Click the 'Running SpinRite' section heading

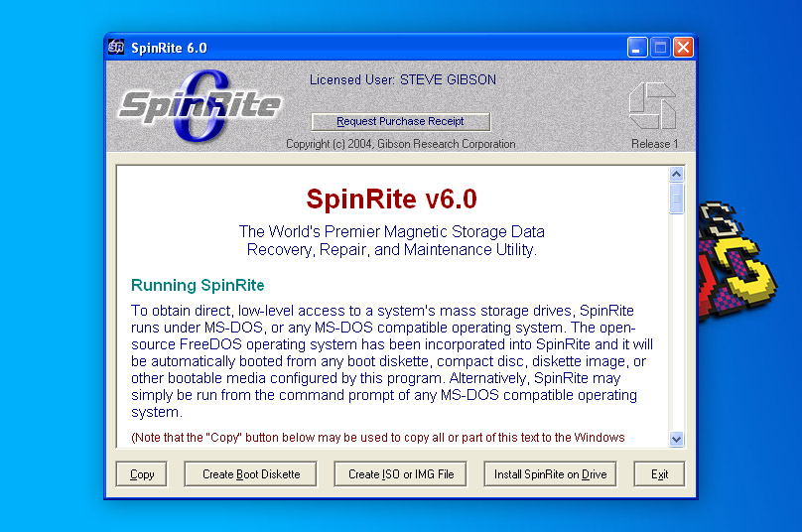[198, 285]
